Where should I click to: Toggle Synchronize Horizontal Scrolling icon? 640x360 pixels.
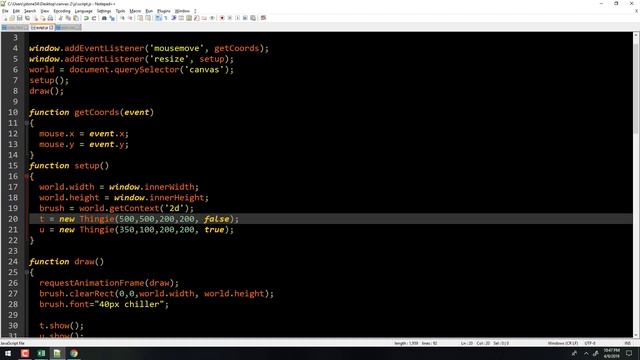coord(149,18)
